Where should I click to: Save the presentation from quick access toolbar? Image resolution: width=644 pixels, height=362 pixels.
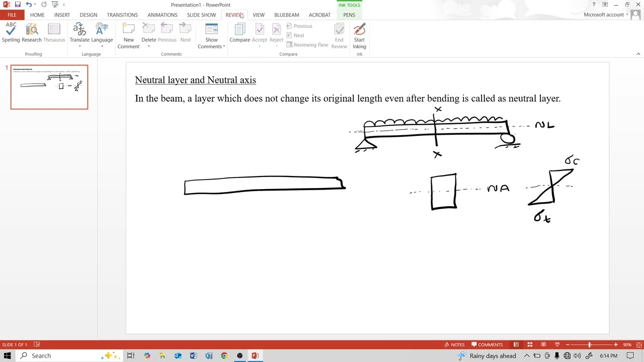(18, 5)
